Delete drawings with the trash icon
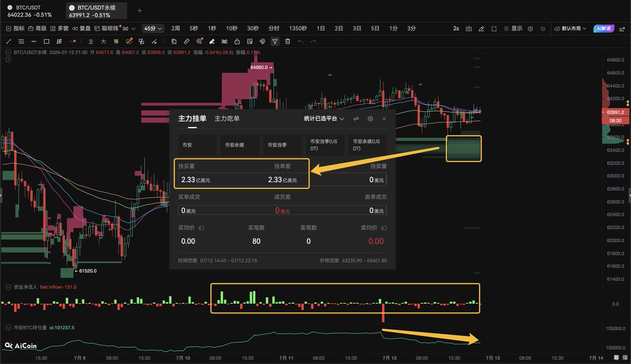Screen dimensions: 631x364 click(288, 41)
